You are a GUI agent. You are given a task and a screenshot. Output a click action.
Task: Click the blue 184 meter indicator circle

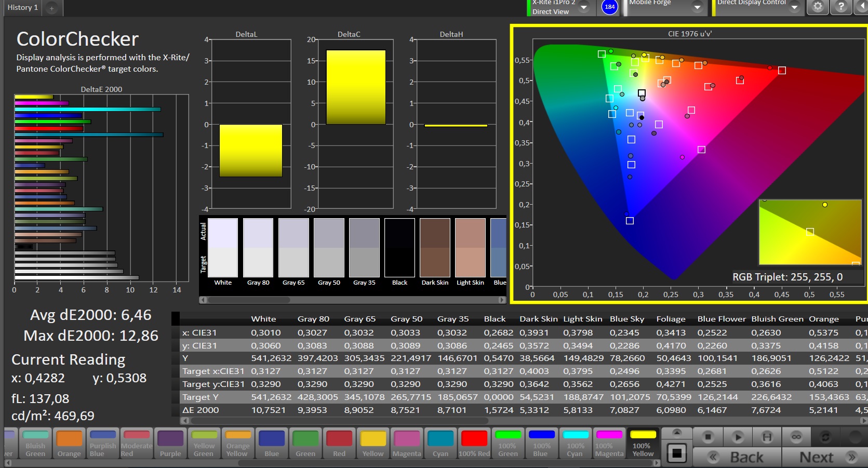pos(609,7)
